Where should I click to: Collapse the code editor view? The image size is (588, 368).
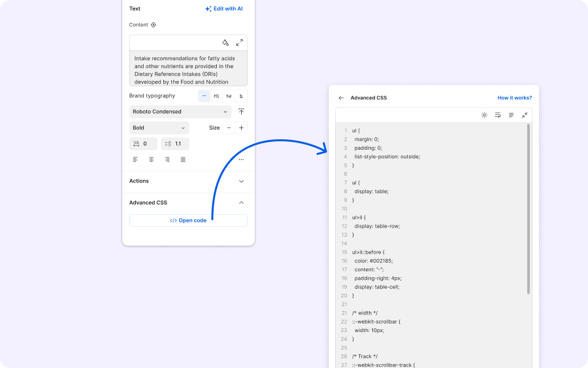pos(525,115)
